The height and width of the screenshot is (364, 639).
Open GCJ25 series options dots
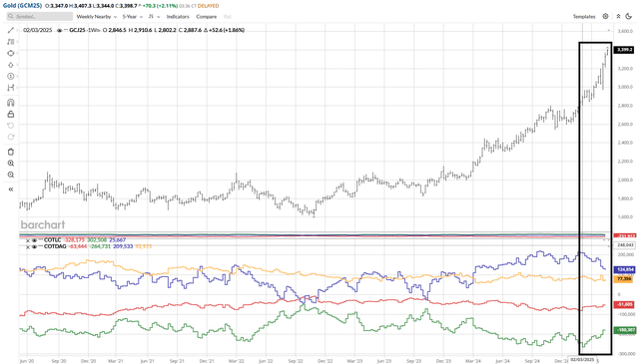tap(66, 30)
